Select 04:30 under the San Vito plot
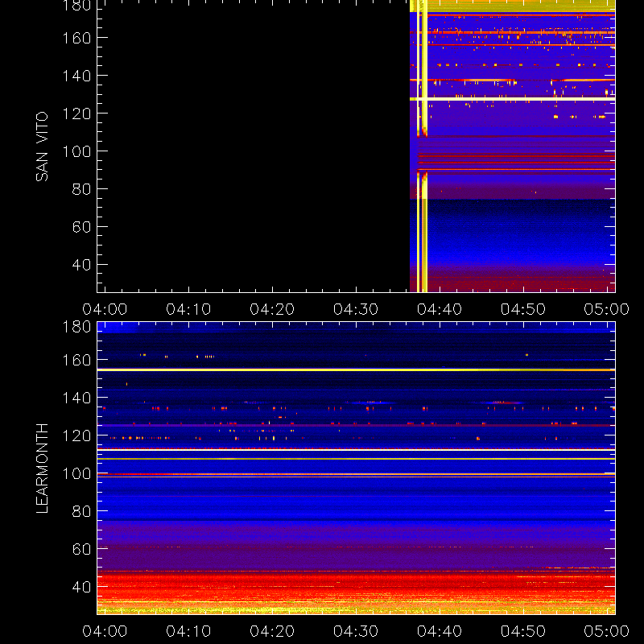 point(356,309)
